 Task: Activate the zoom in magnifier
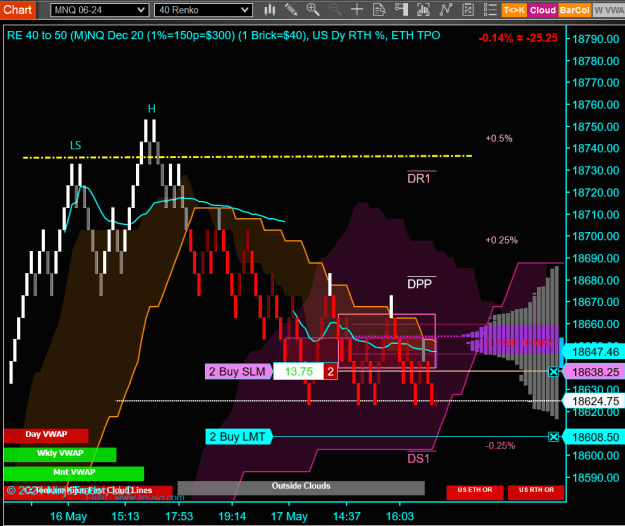(x=313, y=10)
